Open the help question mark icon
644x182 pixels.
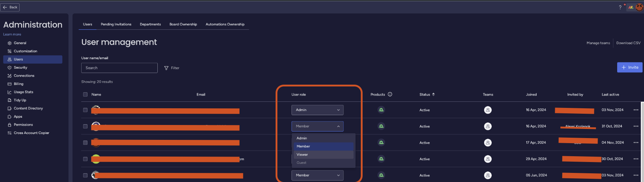(x=620, y=7)
